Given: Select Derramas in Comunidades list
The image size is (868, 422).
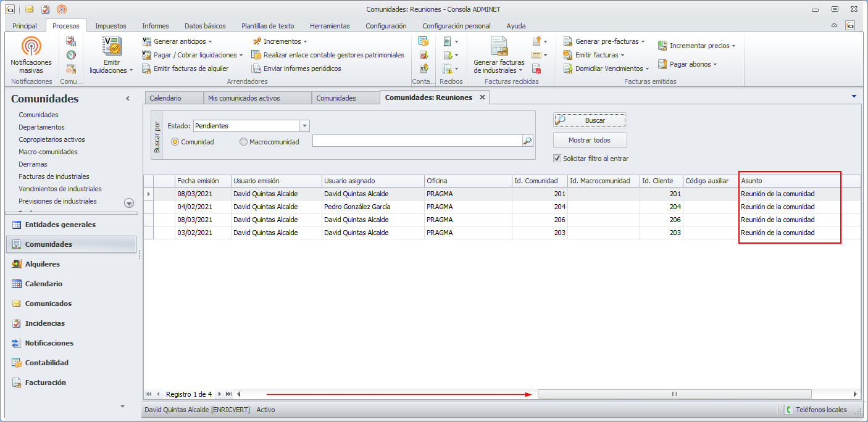Looking at the screenshot, I should (x=33, y=164).
